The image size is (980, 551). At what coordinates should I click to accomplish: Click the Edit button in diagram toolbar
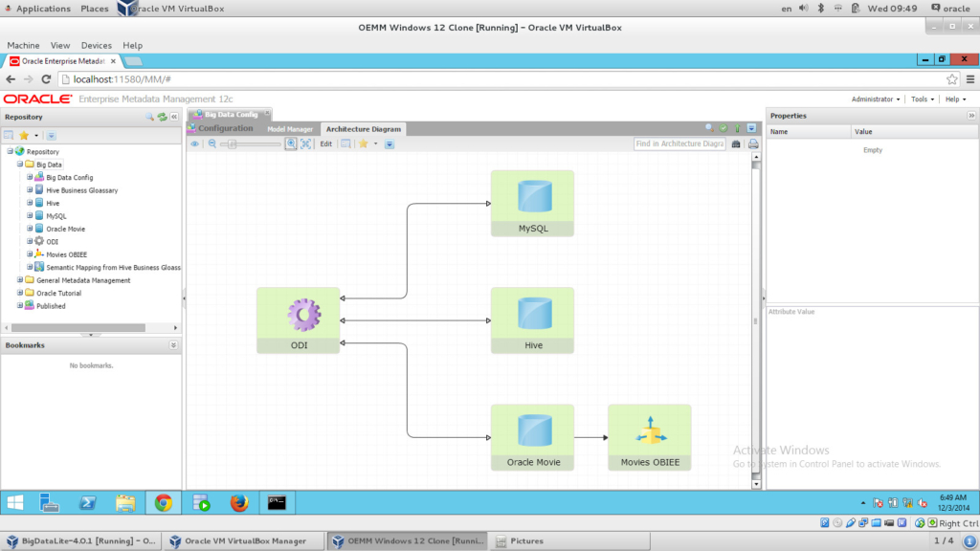tap(325, 143)
